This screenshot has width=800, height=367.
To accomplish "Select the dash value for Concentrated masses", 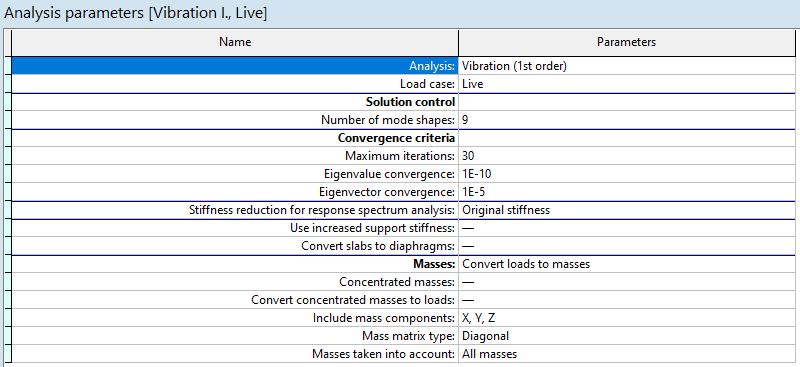I will click(468, 282).
